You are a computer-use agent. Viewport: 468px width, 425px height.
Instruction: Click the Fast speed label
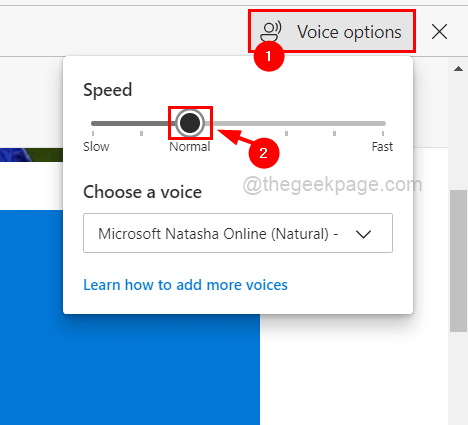(382, 147)
